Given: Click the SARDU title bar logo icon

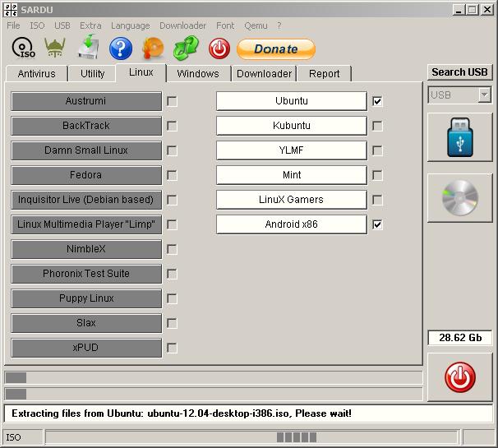Looking at the screenshot, I should pos(11,10).
